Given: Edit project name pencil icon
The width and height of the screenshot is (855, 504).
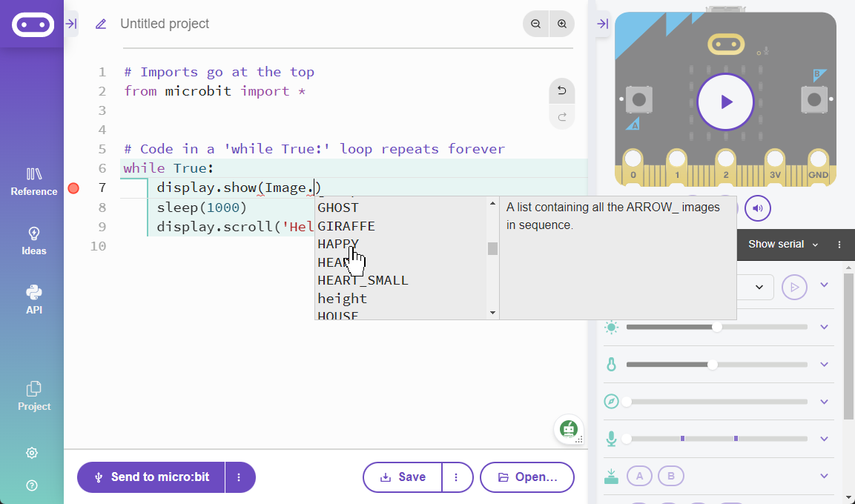Looking at the screenshot, I should tap(101, 24).
